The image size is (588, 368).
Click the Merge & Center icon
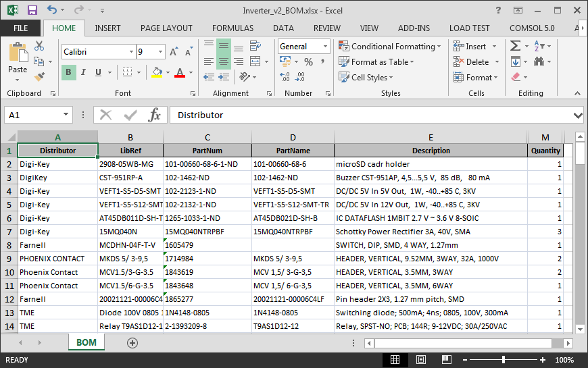click(255, 61)
